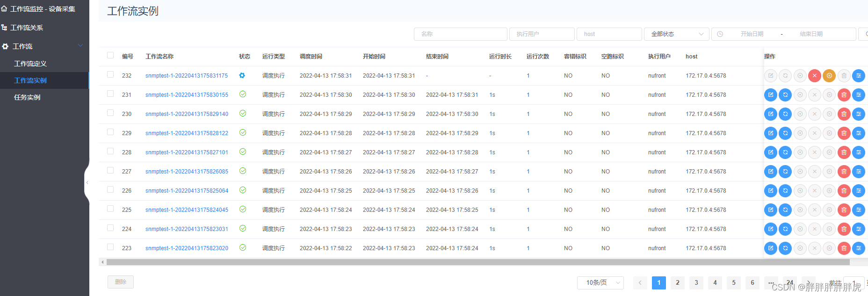Select the checkbox of row 223

pos(110,247)
